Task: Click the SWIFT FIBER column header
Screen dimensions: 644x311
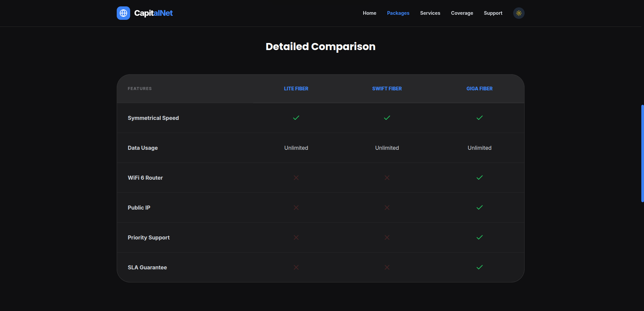Action: point(387,89)
